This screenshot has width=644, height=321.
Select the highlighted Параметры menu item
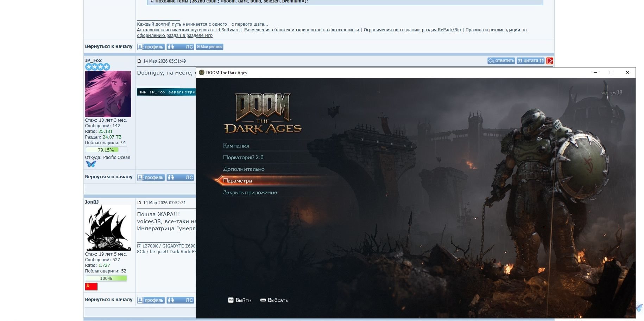point(238,181)
